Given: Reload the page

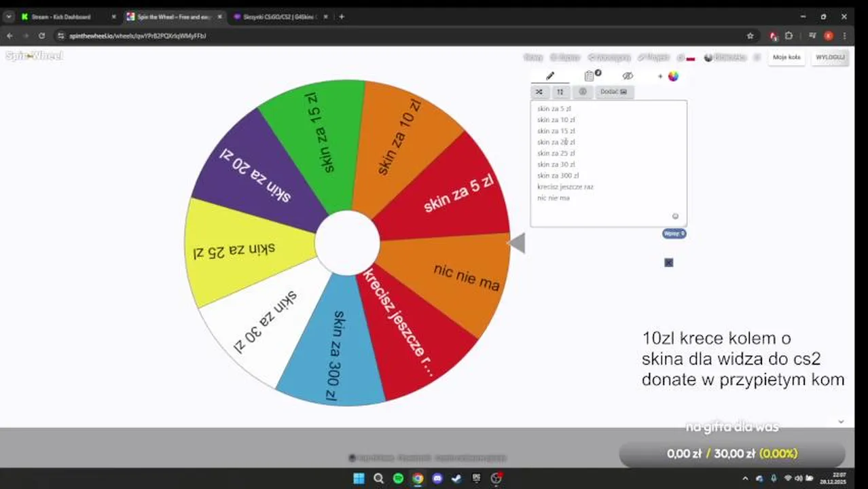Looking at the screenshot, I should [x=42, y=35].
